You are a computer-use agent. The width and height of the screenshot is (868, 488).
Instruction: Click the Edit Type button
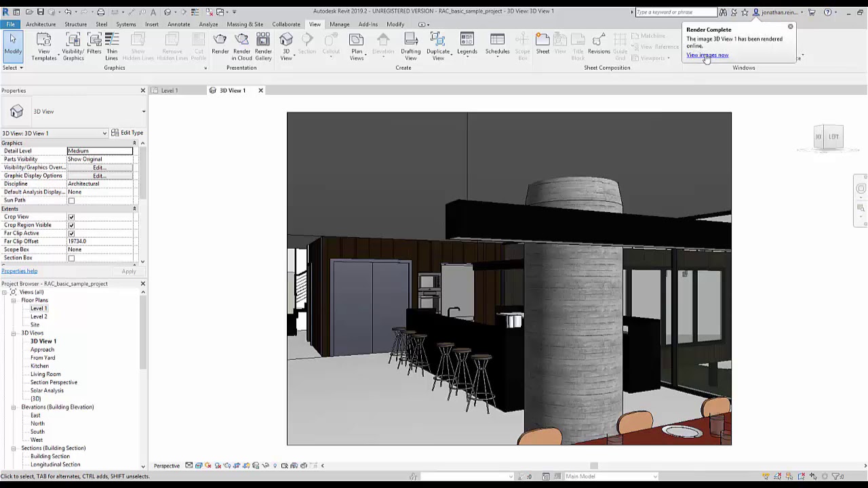click(x=127, y=133)
